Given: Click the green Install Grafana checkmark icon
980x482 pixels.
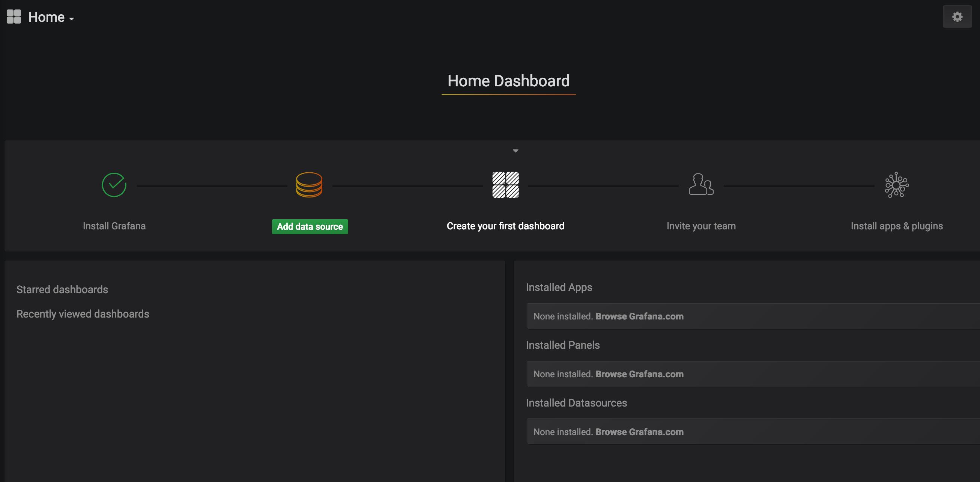Looking at the screenshot, I should point(114,185).
